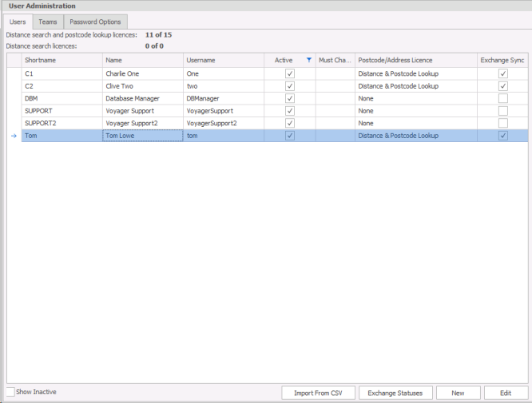Uncheck Active for Charlie One

(290, 73)
